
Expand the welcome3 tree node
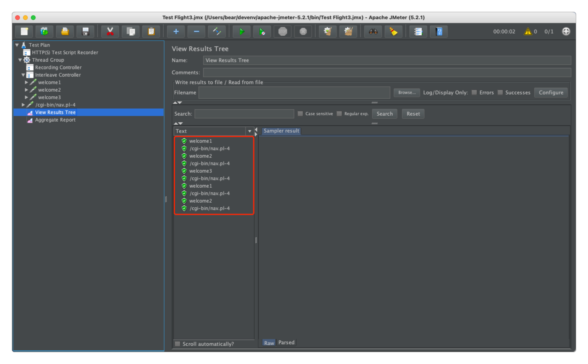26,97
